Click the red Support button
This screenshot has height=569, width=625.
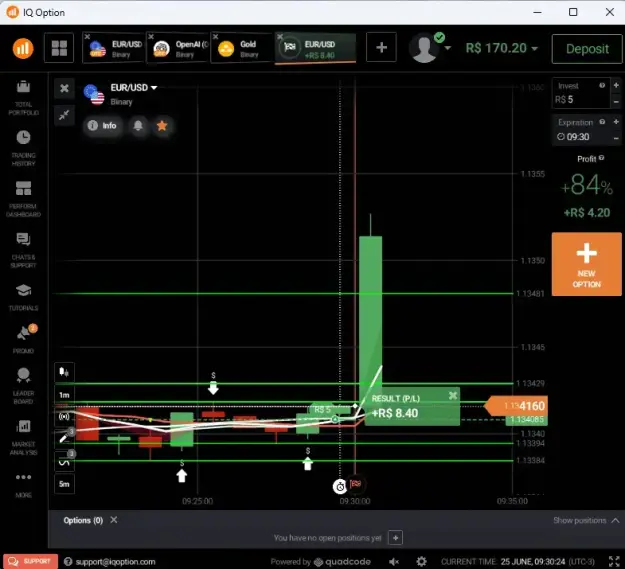(x=30, y=561)
